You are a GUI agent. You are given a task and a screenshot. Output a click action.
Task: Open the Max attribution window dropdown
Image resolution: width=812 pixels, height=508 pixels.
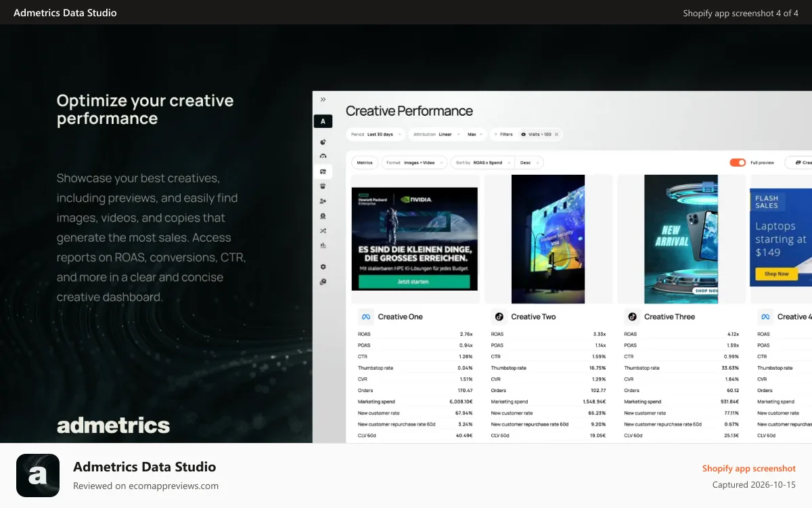coord(476,134)
